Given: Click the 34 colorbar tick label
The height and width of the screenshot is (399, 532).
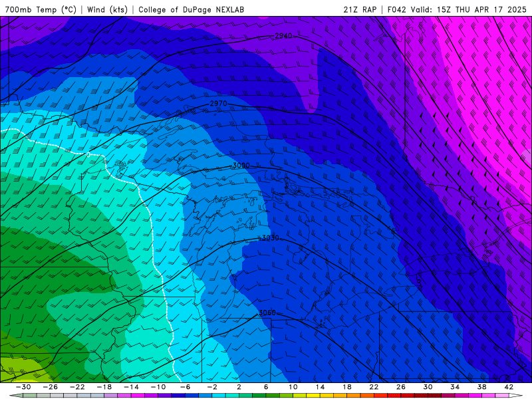Looking at the screenshot, I should (455, 387).
